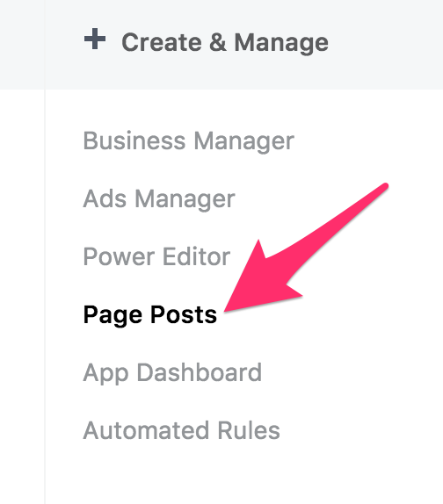Select the Business Manager menu entry
The height and width of the screenshot is (504, 443).
pyautogui.click(x=188, y=141)
